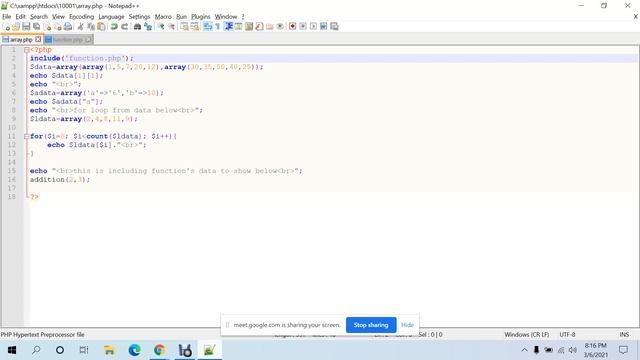This screenshot has width=640, height=360.
Task: Save the recorded macro with the toolbar icon
Action: [x=334, y=27]
